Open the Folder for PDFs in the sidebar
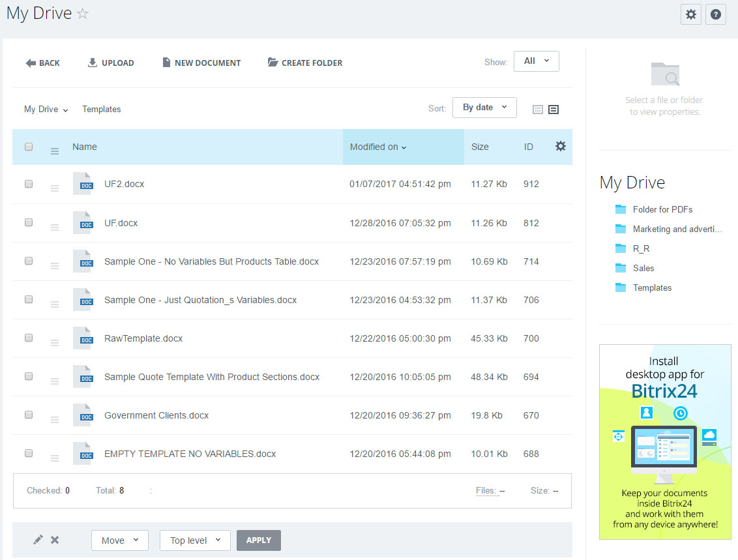The height and width of the screenshot is (560, 738). [662, 209]
